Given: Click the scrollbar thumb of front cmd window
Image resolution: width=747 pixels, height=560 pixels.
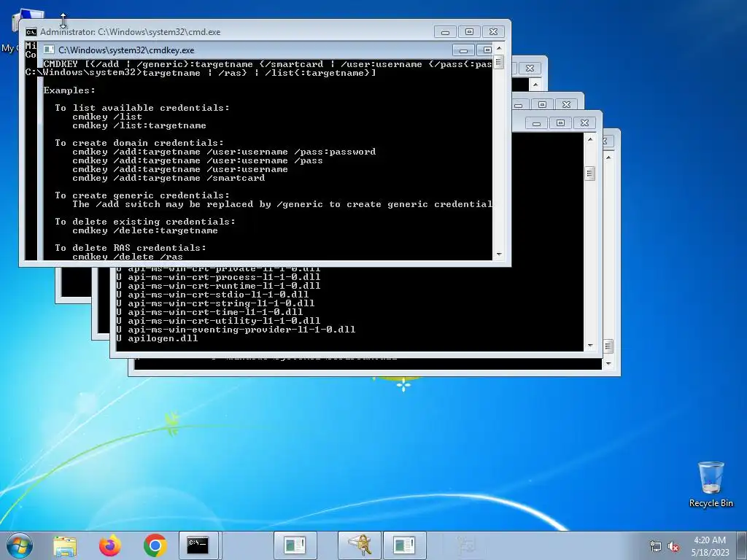Looking at the screenshot, I should (x=499, y=63).
